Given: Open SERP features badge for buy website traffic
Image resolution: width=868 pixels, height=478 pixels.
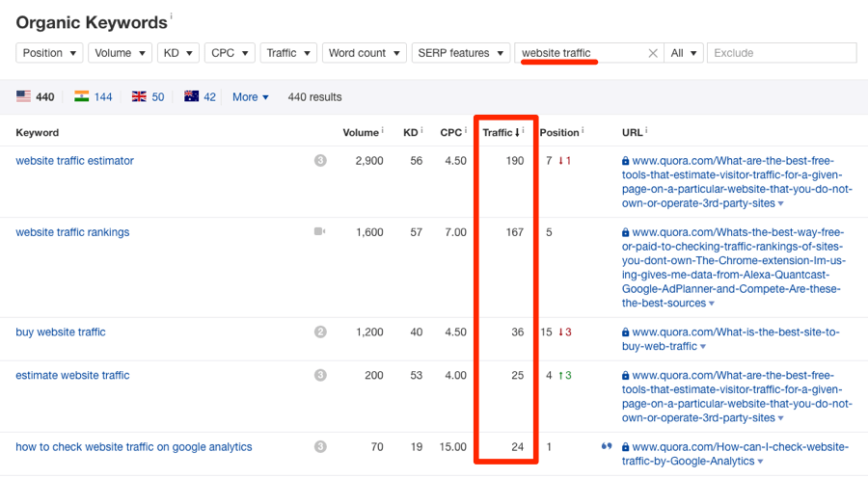Looking at the screenshot, I should [320, 332].
